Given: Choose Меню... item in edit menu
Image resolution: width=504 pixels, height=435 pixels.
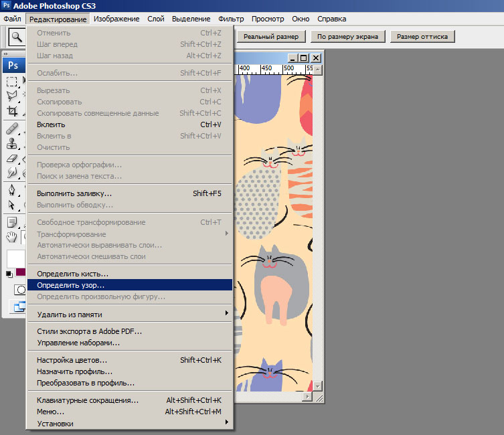Looking at the screenshot, I should (x=130, y=412).
